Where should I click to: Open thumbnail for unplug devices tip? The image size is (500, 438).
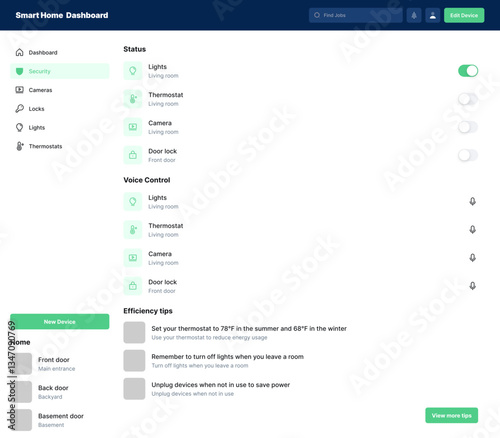point(134,389)
